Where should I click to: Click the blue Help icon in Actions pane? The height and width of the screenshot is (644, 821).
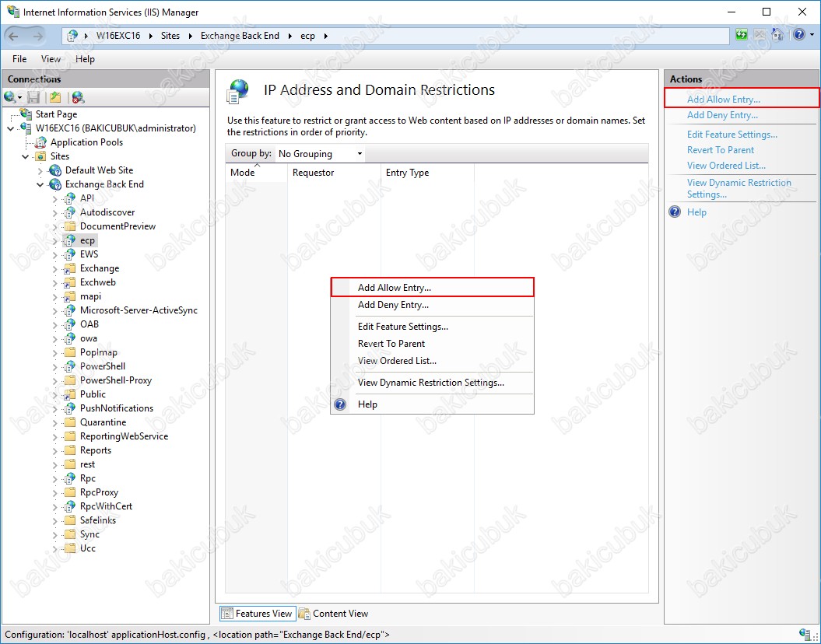click(675, 212)
